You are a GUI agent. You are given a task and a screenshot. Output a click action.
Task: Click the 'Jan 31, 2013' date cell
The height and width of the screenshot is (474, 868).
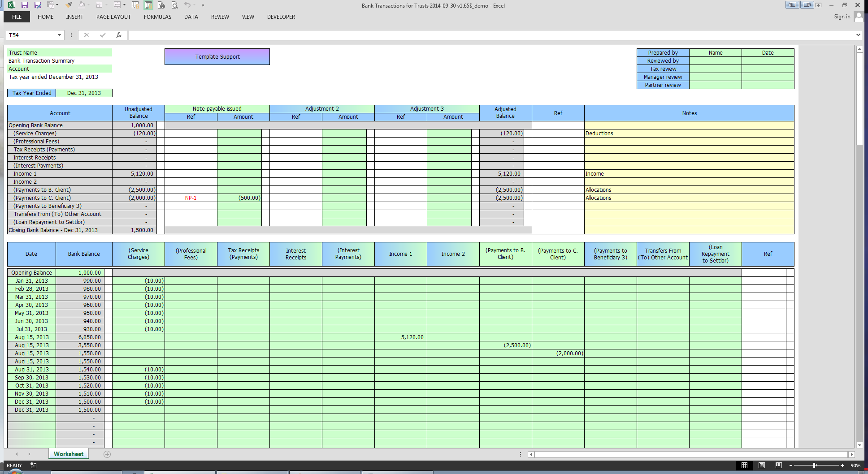pos(31,281)
